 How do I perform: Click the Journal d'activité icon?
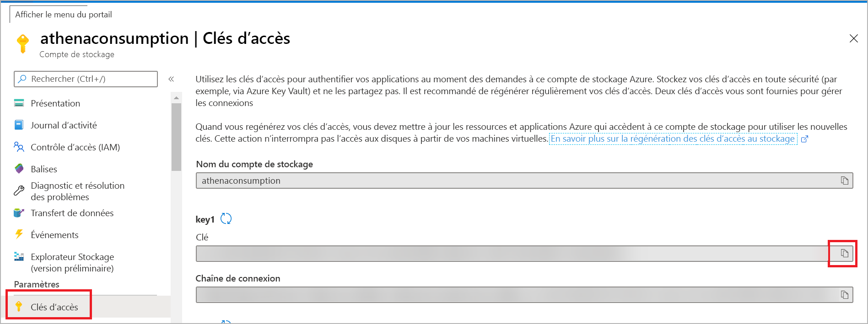[19, 125]
